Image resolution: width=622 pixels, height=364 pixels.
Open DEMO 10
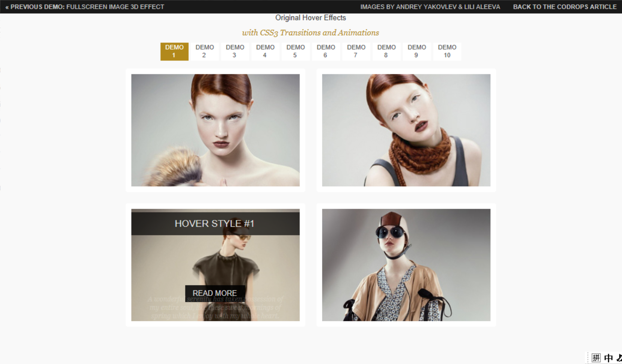447,51
